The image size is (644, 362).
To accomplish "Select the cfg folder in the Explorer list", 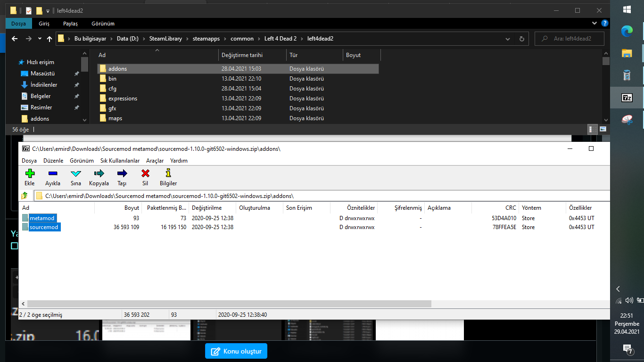I will click(x=238, y=89).
